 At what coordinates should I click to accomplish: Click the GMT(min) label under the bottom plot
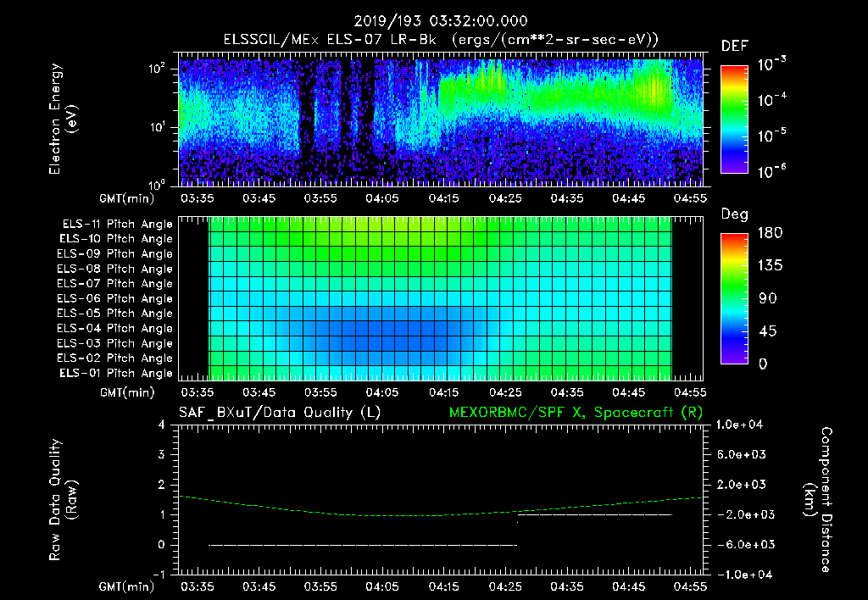[x=127, y=586]
